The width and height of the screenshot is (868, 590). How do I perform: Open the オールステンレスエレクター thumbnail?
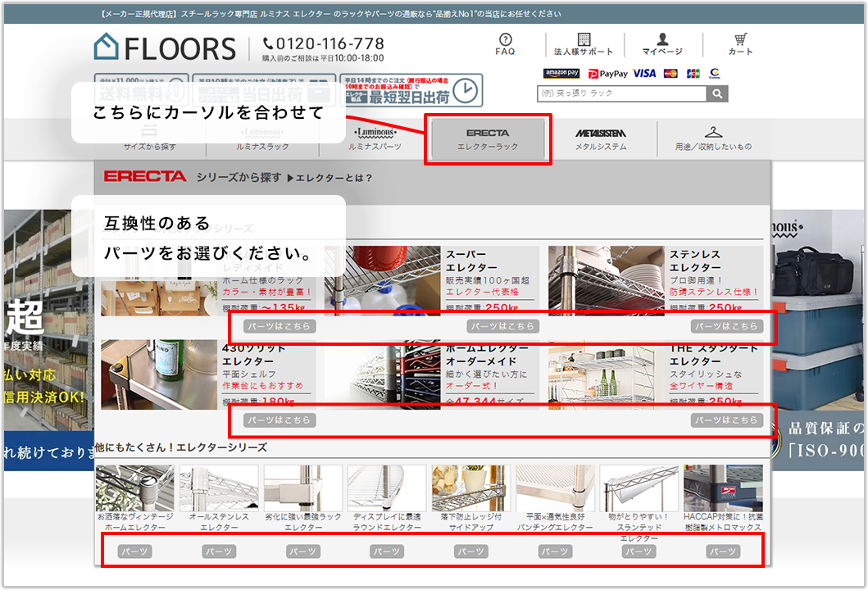tap(219, 488)
